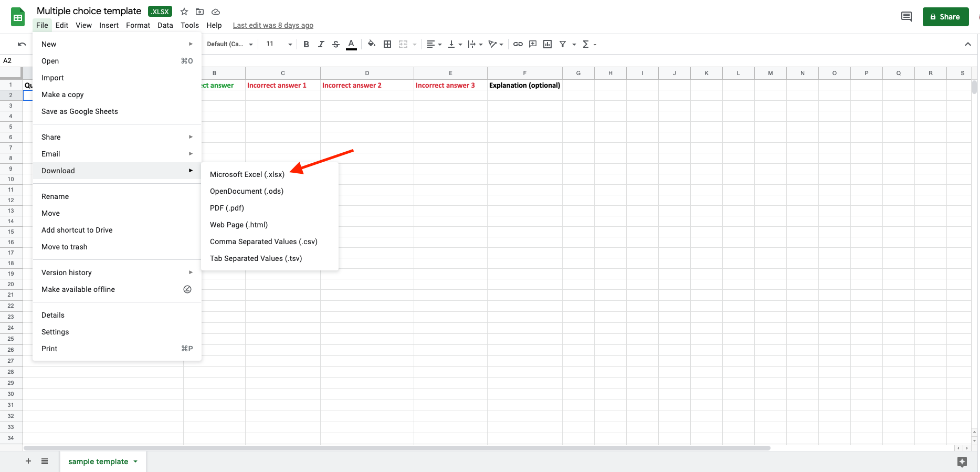
Task: Star the Multiple choice template document
Action: pyautogui.click(x=184, y=12)
